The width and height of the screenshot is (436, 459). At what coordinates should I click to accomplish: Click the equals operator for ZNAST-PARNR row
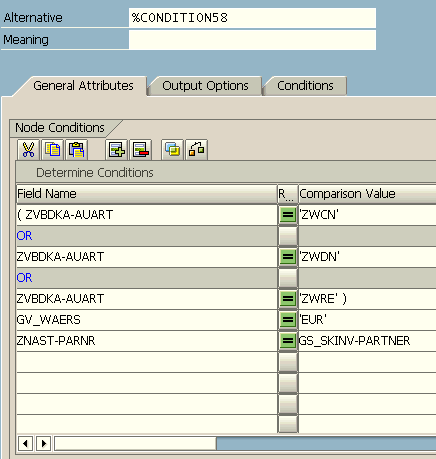tap(288, 341)
